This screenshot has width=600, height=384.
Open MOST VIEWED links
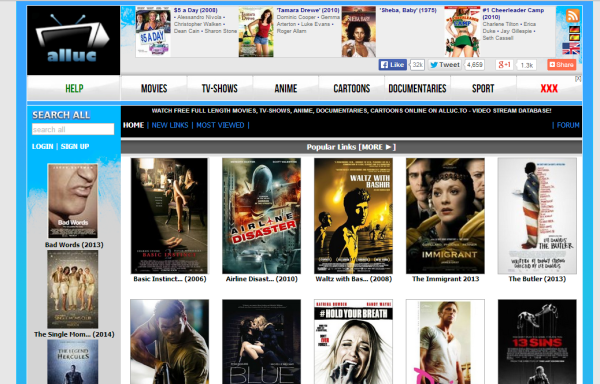tap(220, 125)
